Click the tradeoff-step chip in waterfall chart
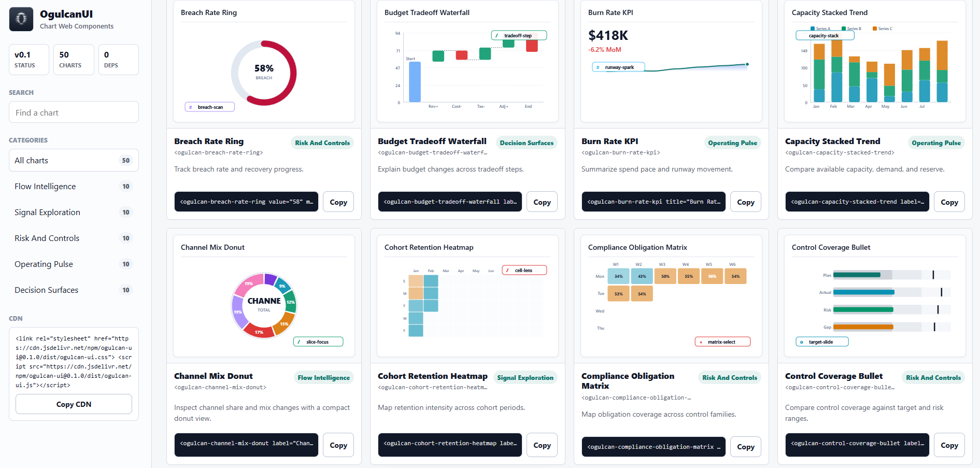The image size is (980, 468). [519, 35]
